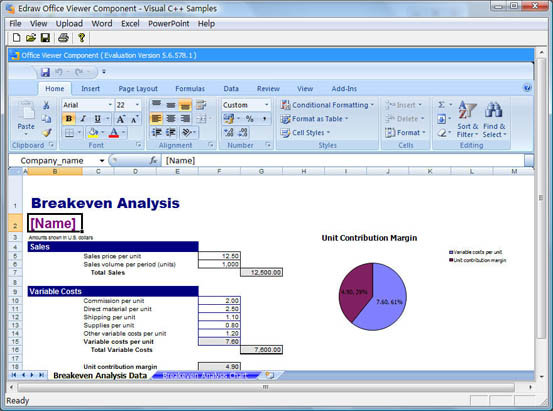Click the Orientation text angle icon
553x411 pixels.
187,133
